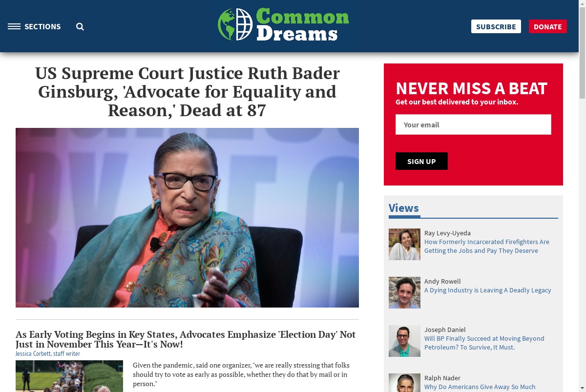Click the red DONATE button
Viewport: 586px width, 392px height.
click(x=547, y=26)
